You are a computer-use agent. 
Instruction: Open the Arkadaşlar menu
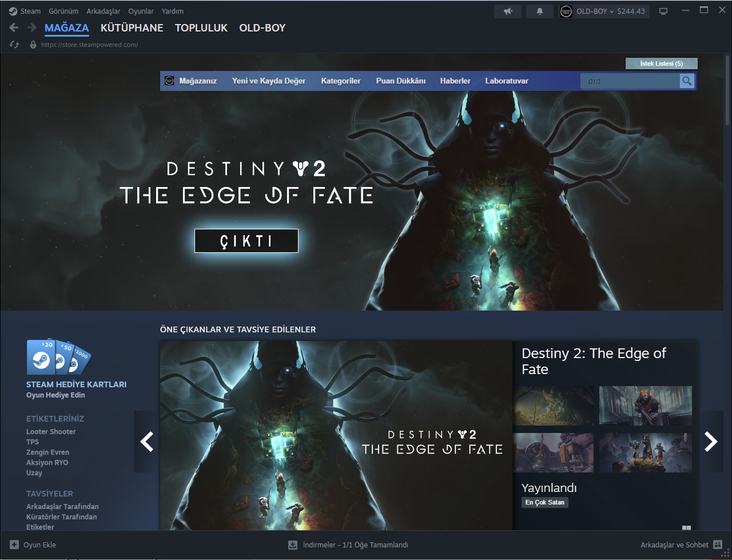(104, 11)
